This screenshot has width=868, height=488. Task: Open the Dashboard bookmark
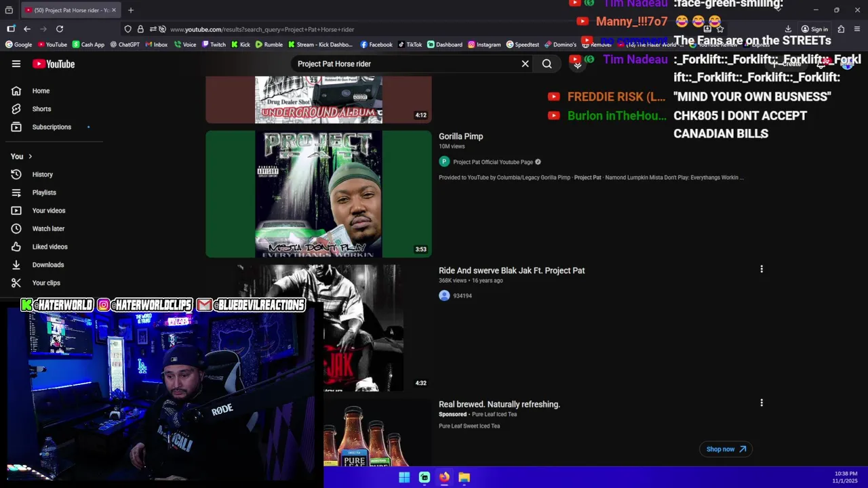coord(444,45)
